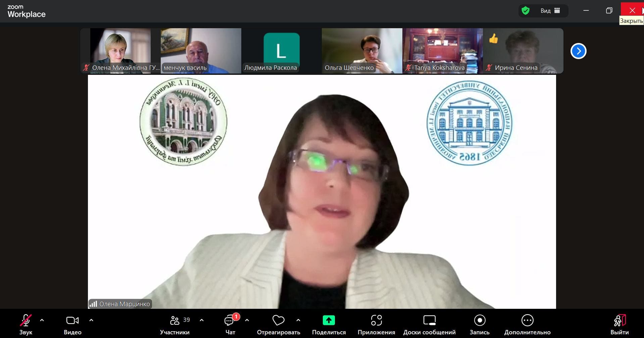
Task: Expand the chat options arrow beside Чат
Action: click(x=247, y=320)
